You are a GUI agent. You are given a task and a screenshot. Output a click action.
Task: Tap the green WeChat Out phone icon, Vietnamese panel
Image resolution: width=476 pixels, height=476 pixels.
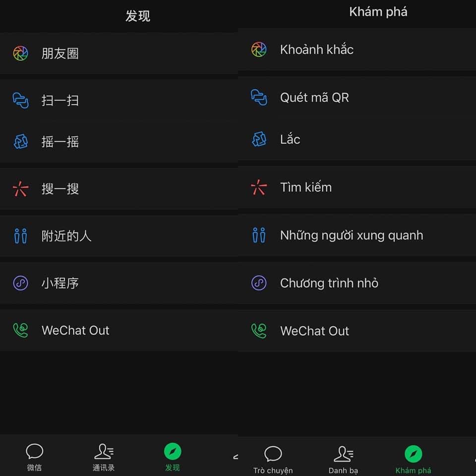tap(259, 331)
